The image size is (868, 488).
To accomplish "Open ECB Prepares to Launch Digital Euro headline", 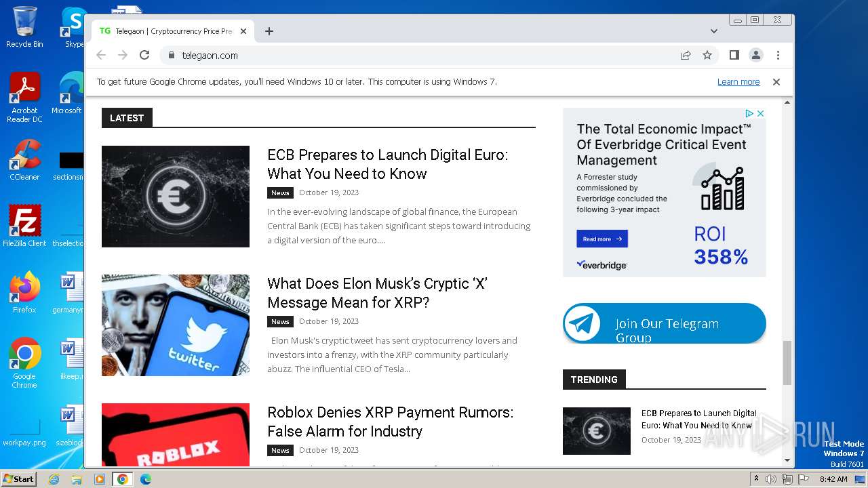I will click(388, 164).
